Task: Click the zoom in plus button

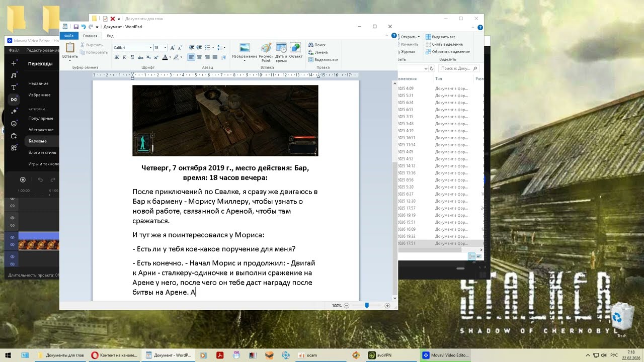Action: tap(387, 306)
